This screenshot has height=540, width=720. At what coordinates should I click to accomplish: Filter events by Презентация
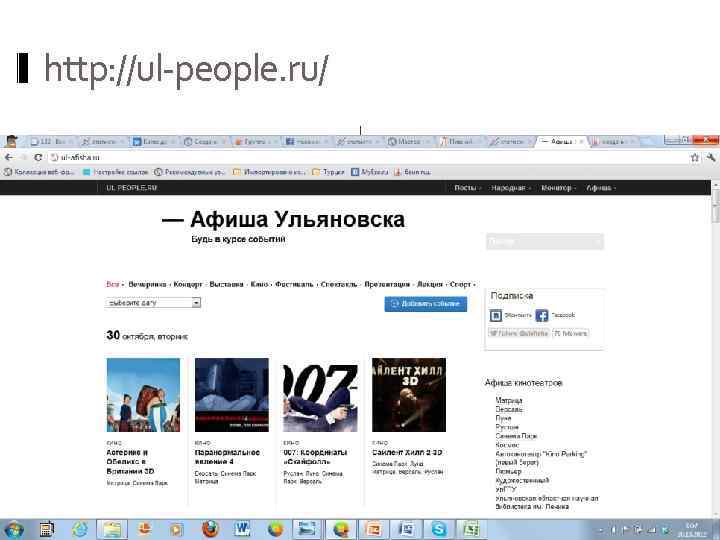click(x=387, y=284)
